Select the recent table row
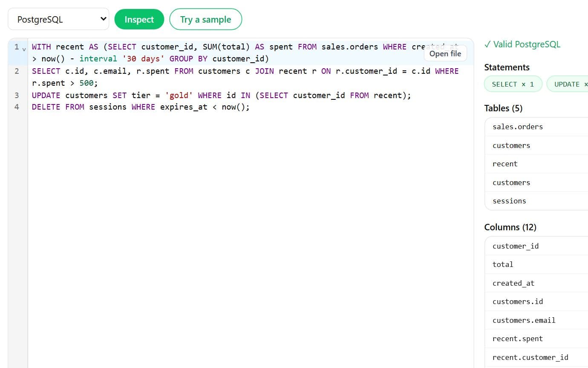The image size is (588, 368). pyautogui.click(x=536, y=164)
